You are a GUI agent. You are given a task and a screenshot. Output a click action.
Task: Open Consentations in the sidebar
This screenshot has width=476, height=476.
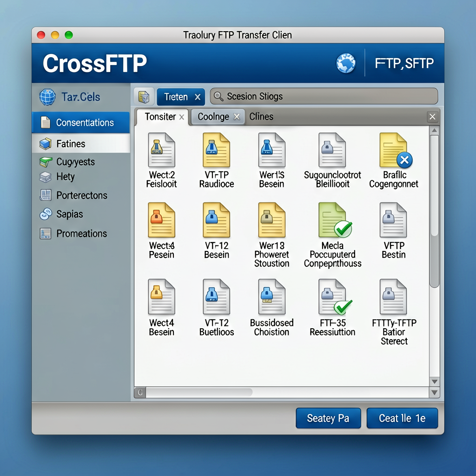click(81, 122)
